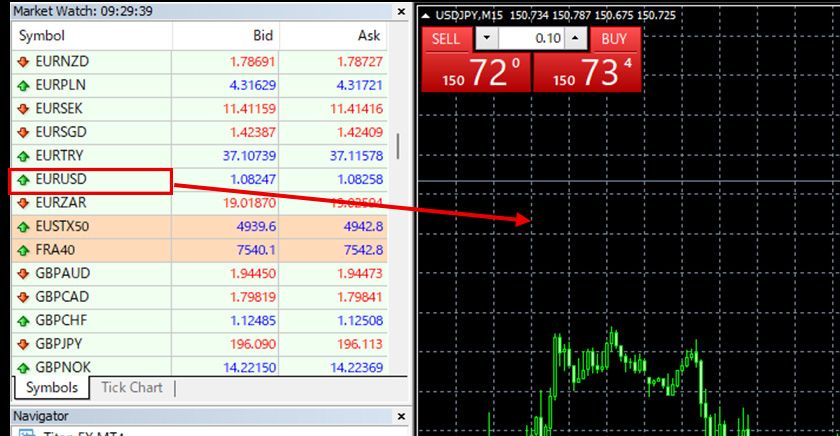Click the 0.10 volume input field
The width and height of the screenshot is (840, 436).
click(531, 38)
